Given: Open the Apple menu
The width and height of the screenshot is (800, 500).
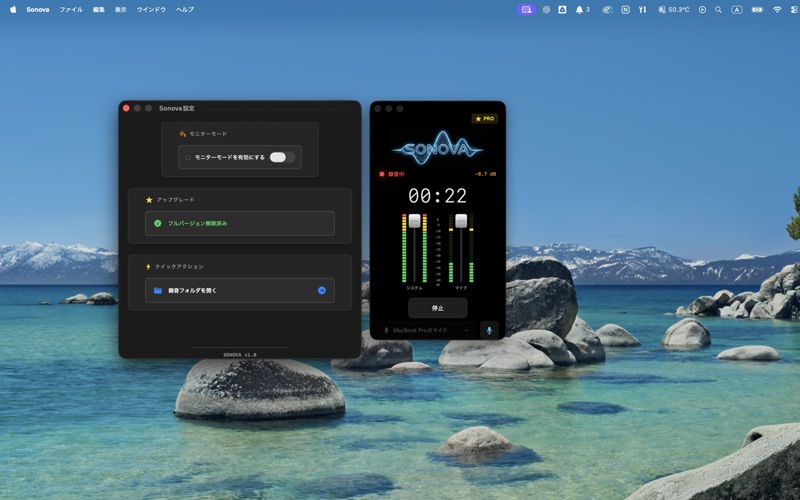Looking at the screenshot, I should [13, 9].
